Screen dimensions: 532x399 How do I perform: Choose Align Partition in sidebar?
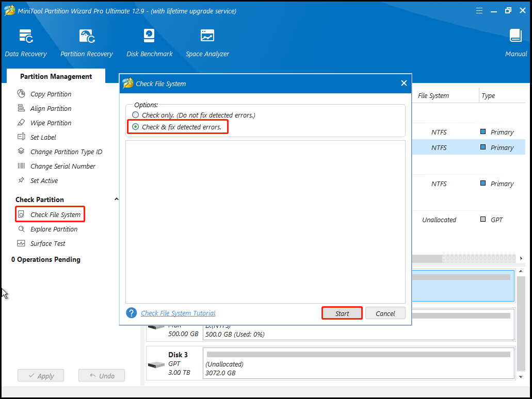tap(51, 108)
